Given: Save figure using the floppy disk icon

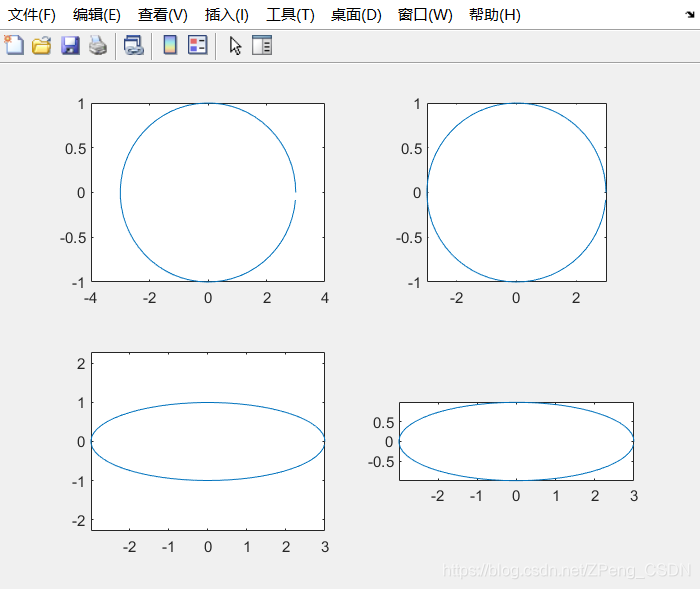Looking at the screenshot, I should coord(70,46).
